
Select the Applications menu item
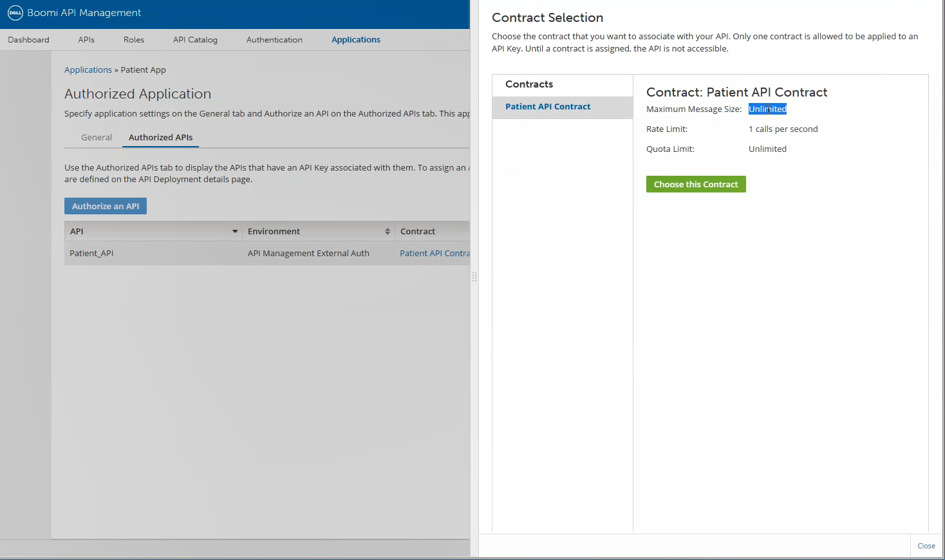(x=356, y=40)
